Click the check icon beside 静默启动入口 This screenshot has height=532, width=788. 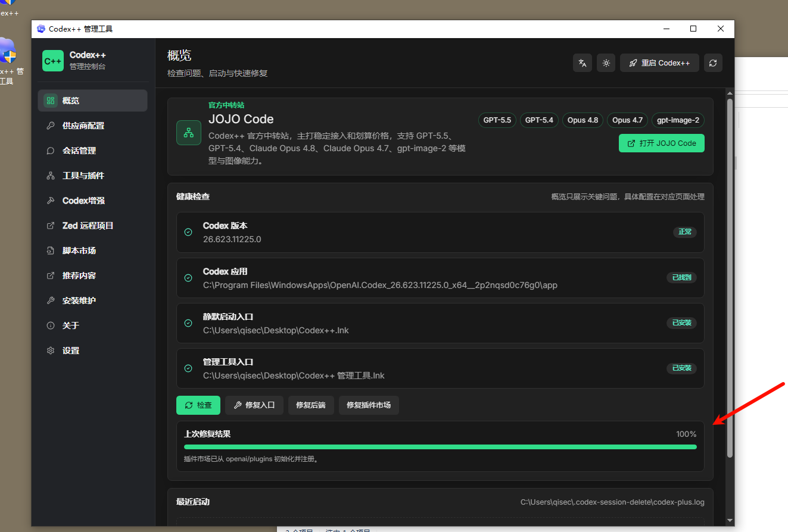[x=188, y=323]
